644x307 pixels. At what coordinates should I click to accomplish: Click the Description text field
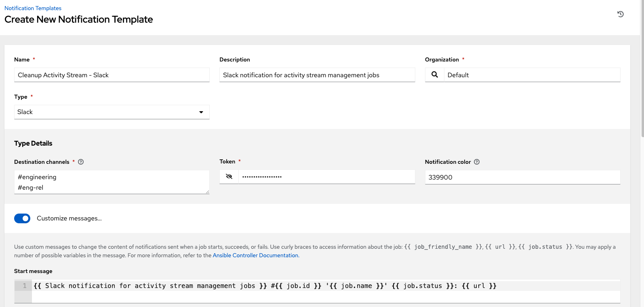tap(317, 75)
